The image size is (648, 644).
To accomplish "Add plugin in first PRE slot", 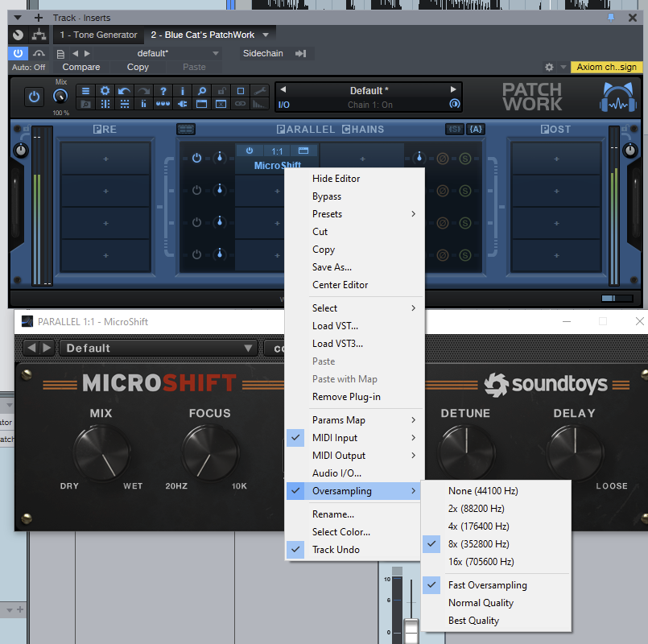I will click(x=105, y=159).
